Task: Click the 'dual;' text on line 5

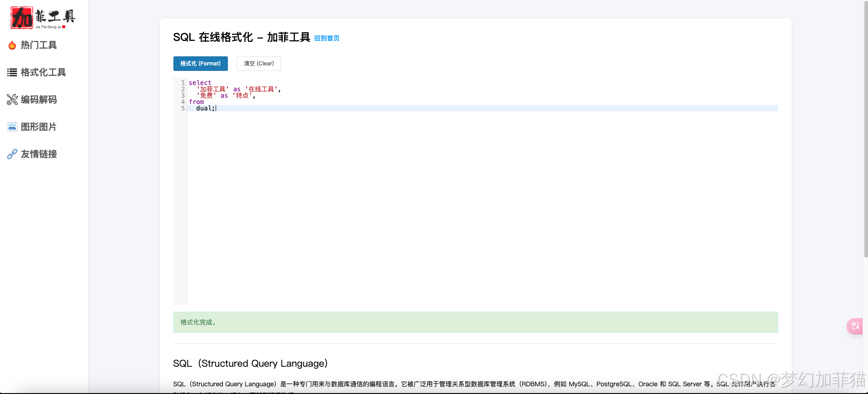Action: (205, 108)
